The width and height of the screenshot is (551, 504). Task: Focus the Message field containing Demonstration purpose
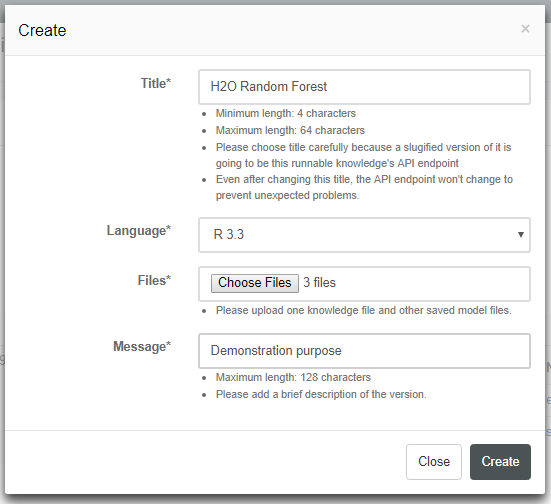tap(364, 351)
